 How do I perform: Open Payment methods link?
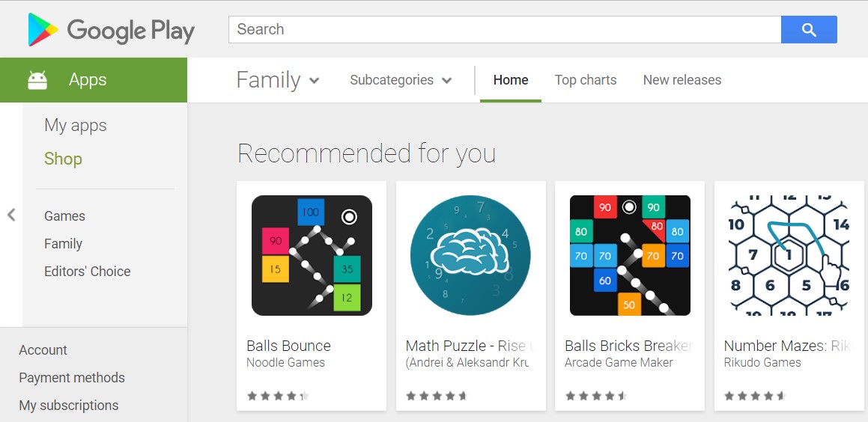[x=72, y=378]
